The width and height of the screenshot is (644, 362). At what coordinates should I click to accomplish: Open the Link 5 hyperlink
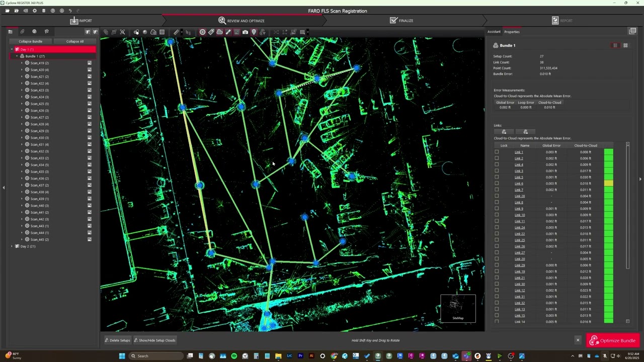[x=519, y=177]
